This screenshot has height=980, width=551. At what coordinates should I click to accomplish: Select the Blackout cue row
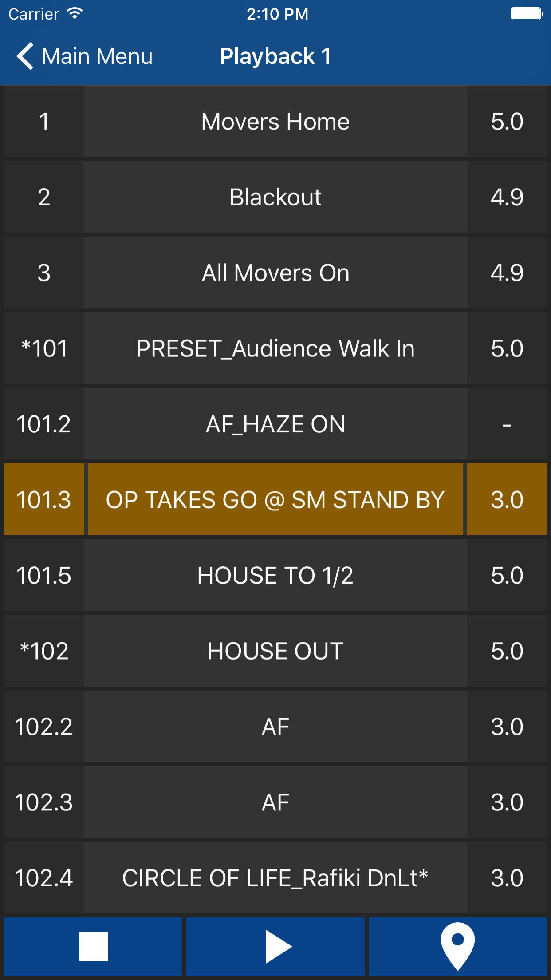click(x=275, y=197)
